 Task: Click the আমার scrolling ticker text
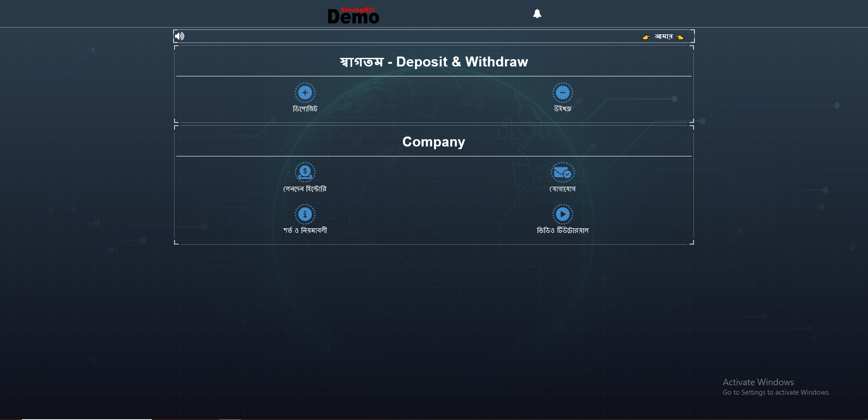point(663,37)
